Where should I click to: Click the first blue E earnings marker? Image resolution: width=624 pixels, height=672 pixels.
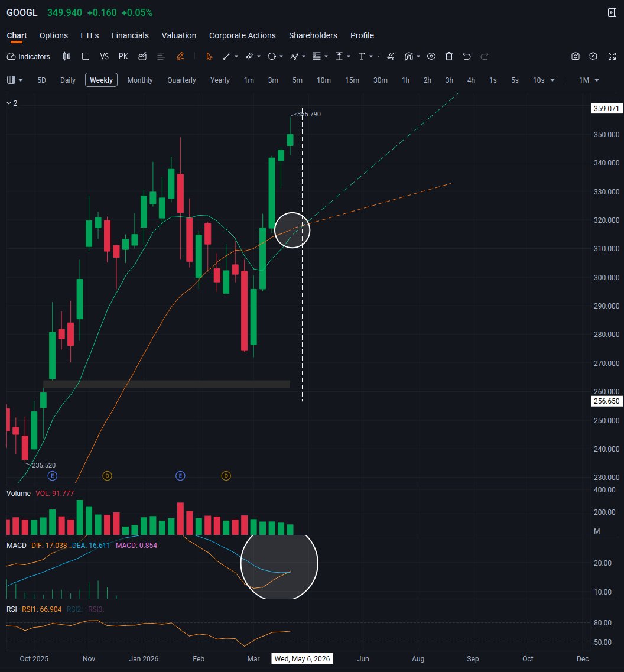pyautogui.click(x=52, y=476)
